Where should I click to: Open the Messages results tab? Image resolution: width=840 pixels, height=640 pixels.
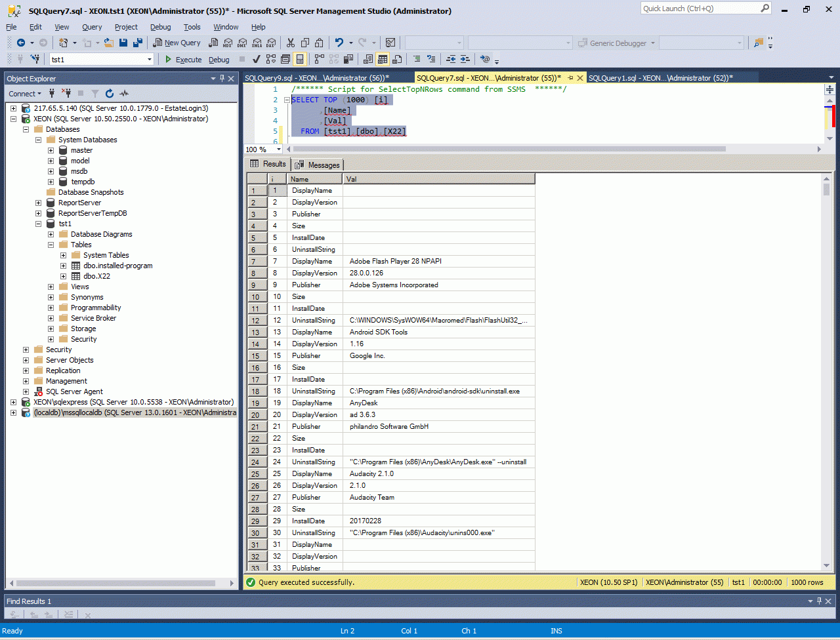point(318,165)
